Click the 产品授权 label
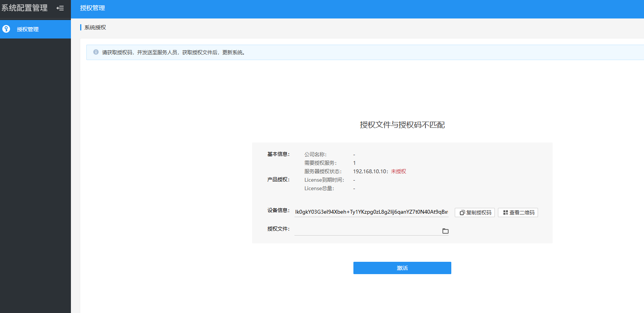The width and height of the screenshot is (644, 313). tap(278, 179)
